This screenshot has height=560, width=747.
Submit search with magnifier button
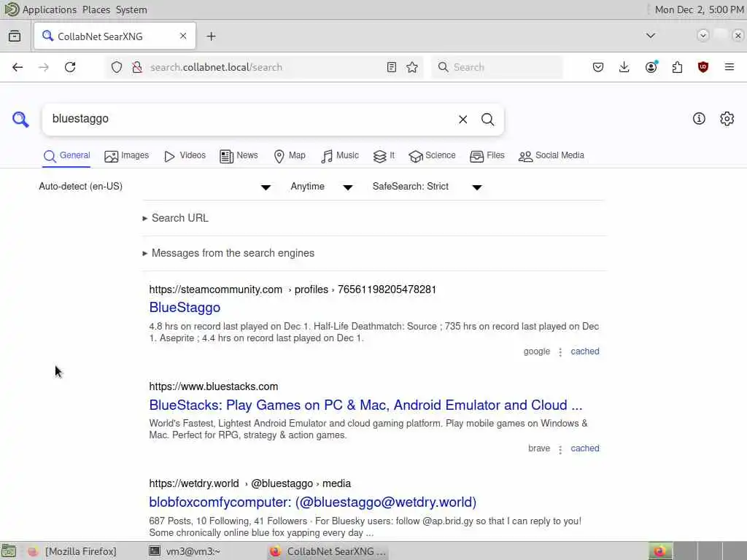[x=487, y=120]
